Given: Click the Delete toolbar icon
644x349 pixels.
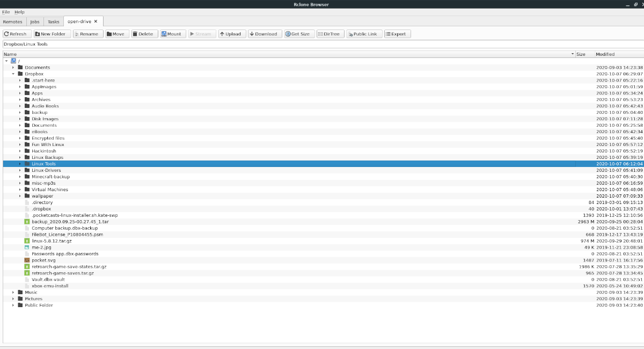Looking at the screenshot, I should [x=143, y=33].
